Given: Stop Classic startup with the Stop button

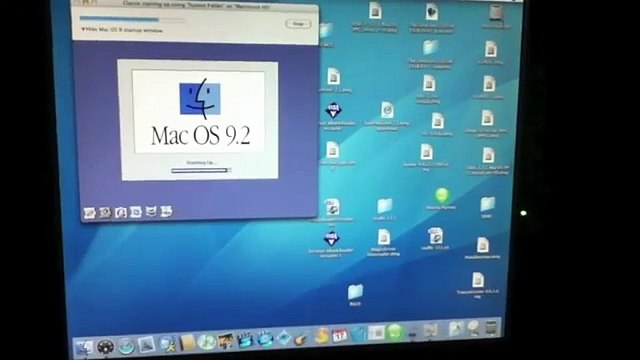Looking at the screenshot, I should (x=298, y=24).
